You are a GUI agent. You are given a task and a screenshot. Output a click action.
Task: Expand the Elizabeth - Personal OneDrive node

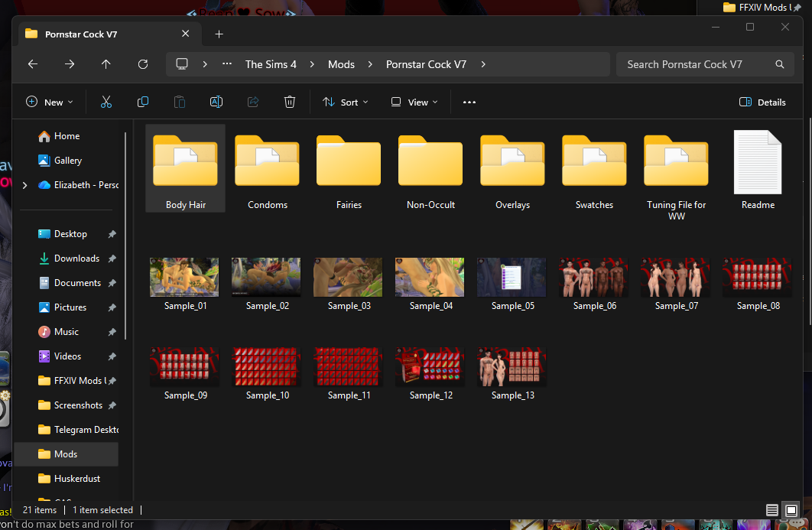click(25, 185)
